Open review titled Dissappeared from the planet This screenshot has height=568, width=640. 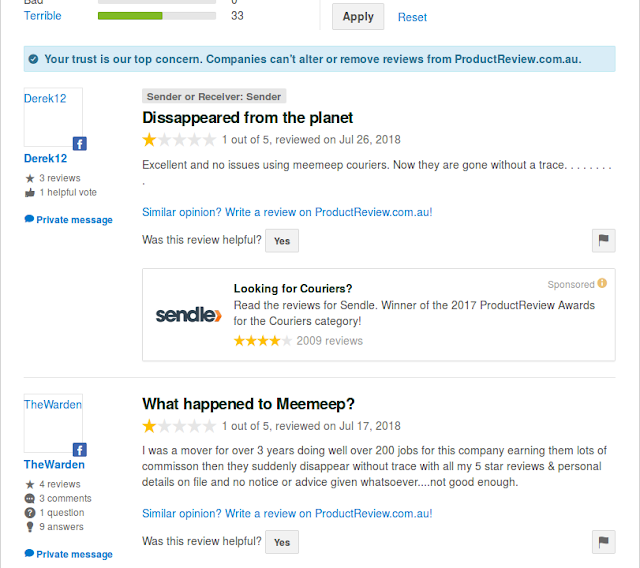[x=247, y=118]
